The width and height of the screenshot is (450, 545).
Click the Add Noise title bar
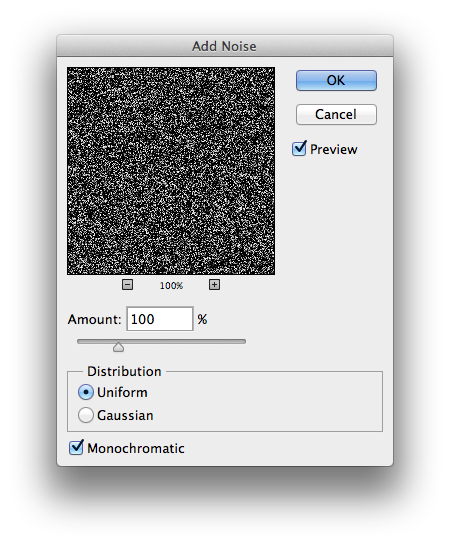pos(225,46)
